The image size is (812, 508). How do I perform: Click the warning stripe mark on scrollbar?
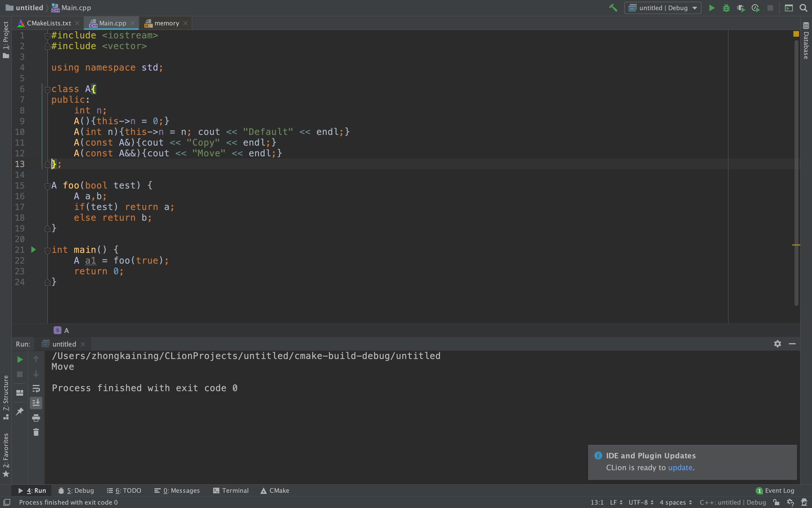(x=796, y=245)
